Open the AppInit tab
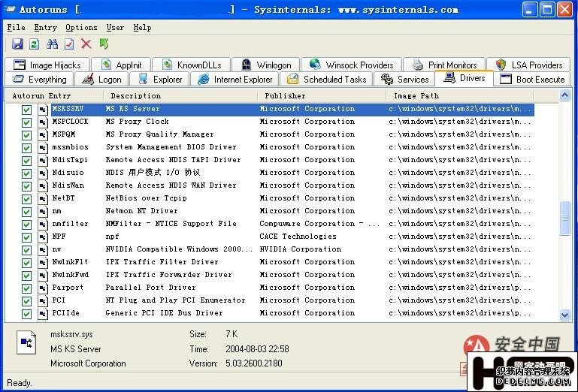This screenshot has width=578, height=392. click(121, 65)
